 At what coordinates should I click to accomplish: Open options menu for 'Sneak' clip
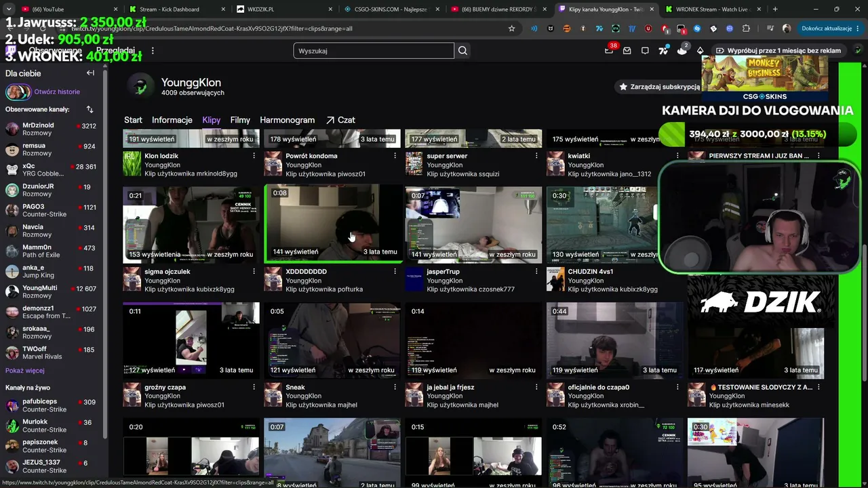point(395,387)
